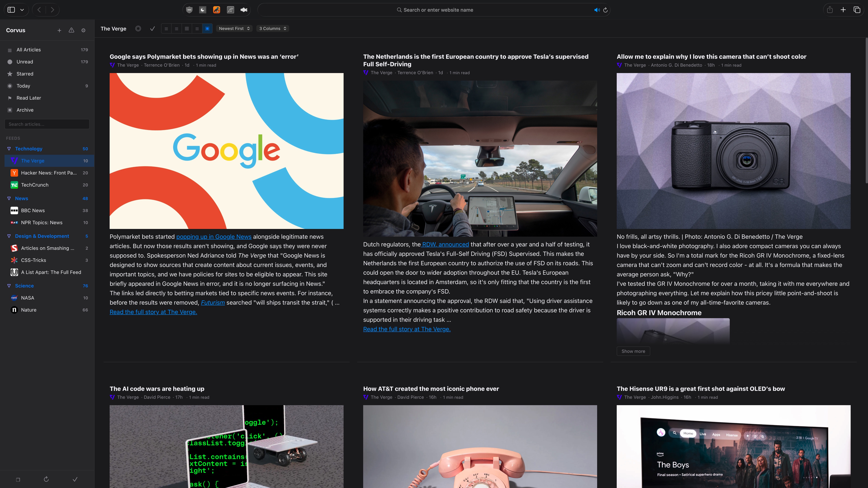Add a new feed using the plus icon

pyautogui.click(x=59, y=30)
